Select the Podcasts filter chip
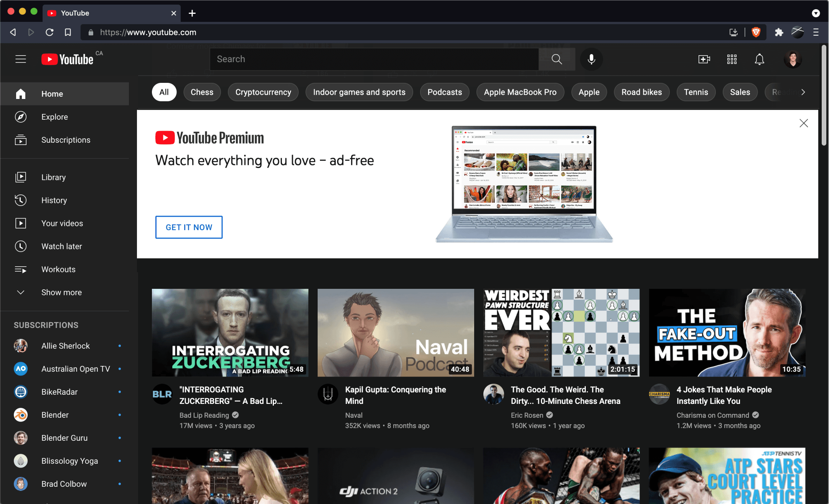Screen dimensions: 829x504 [444, 92]
